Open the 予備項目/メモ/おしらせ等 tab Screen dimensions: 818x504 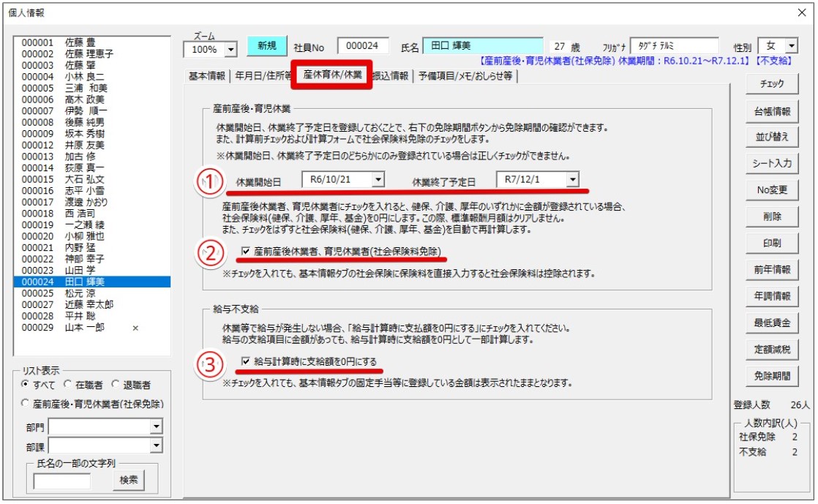click(465, 76)
